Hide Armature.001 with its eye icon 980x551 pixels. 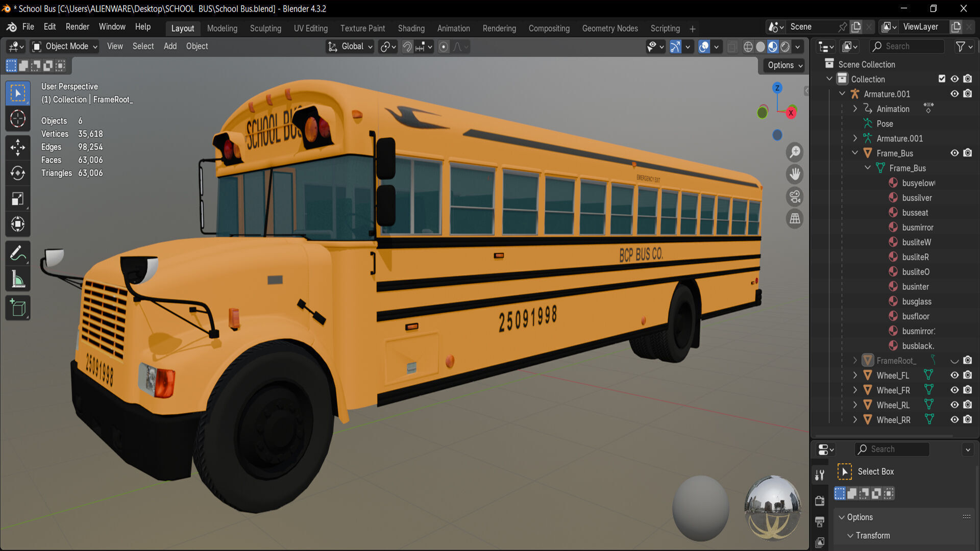click(954, 94)
